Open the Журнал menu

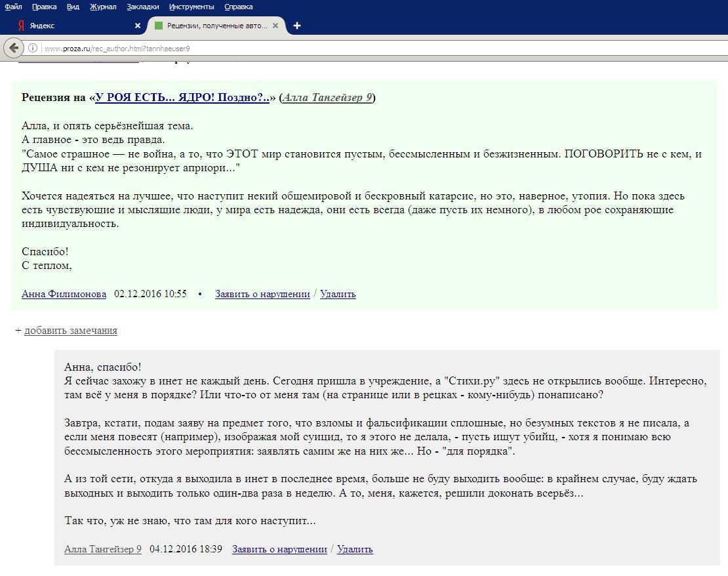coord(103,7)
